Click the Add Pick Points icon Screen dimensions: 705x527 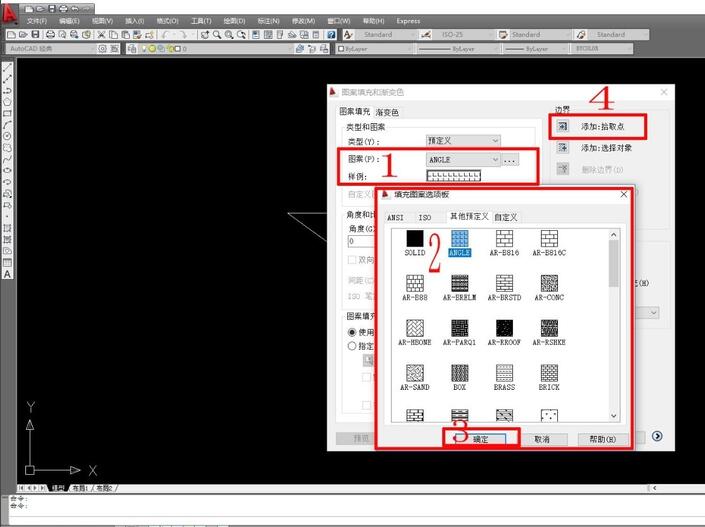click(563, 127)
